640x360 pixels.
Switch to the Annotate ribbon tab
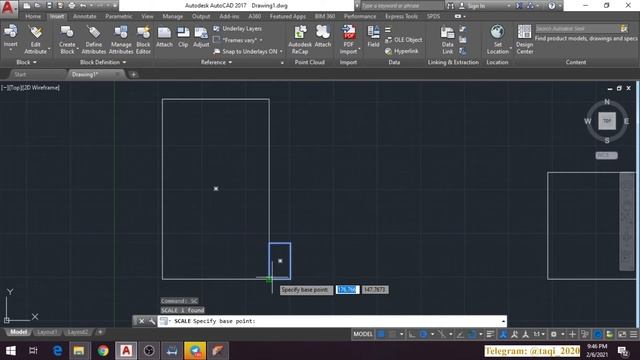coord(84,16)
